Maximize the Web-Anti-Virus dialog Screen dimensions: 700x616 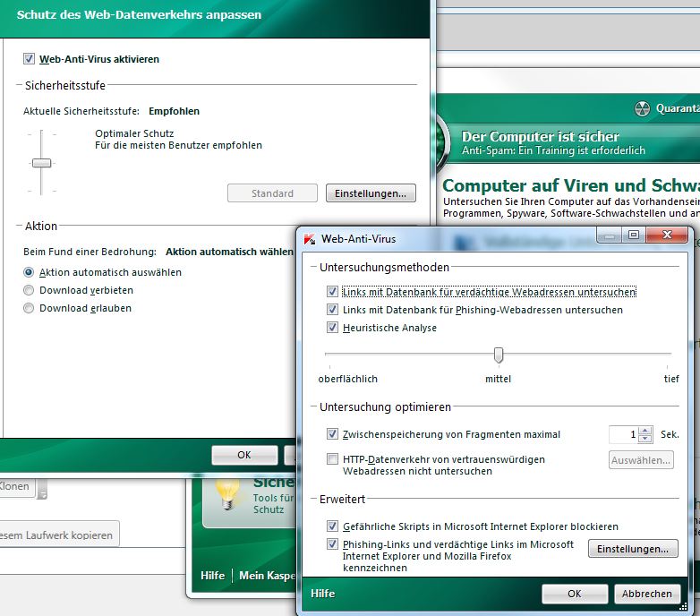(634, 235)
